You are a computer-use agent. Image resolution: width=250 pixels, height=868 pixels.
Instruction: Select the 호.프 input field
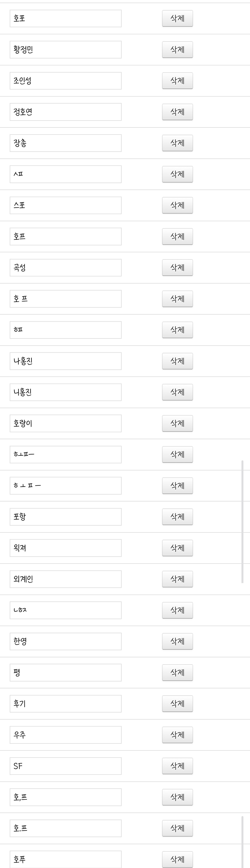[66, 828]
